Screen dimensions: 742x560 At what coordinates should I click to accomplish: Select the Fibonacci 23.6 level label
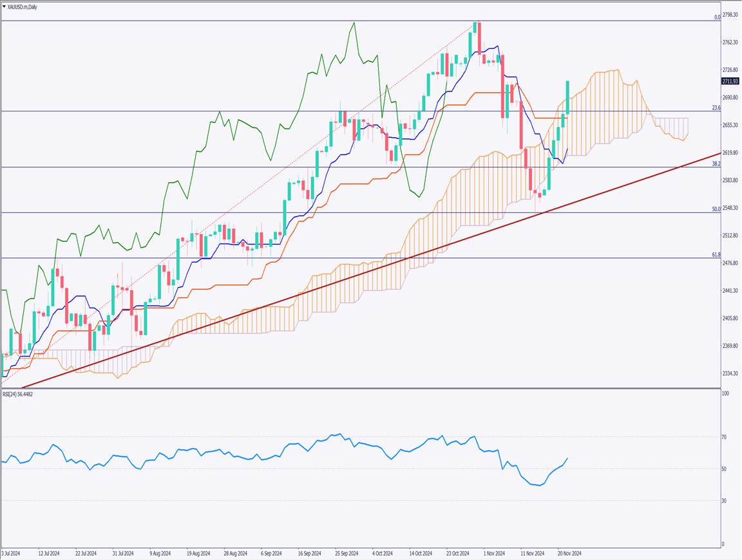point(716,108)
